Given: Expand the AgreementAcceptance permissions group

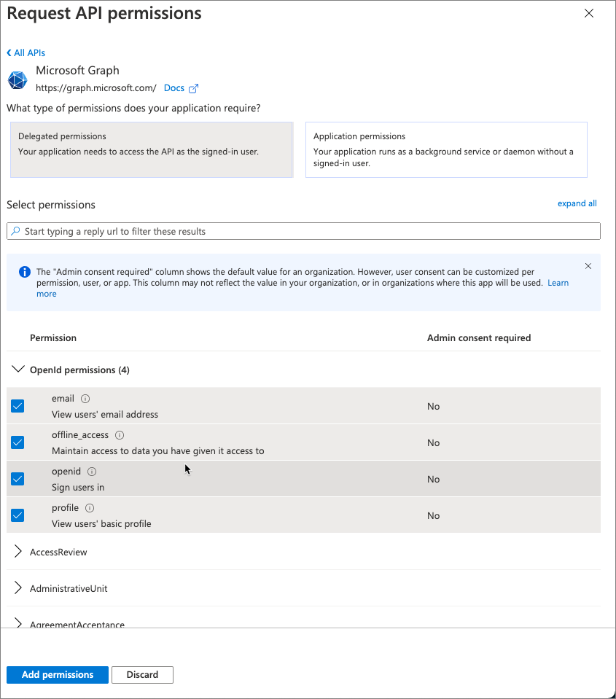Looking at the screenshot, I should pos(17,622).
